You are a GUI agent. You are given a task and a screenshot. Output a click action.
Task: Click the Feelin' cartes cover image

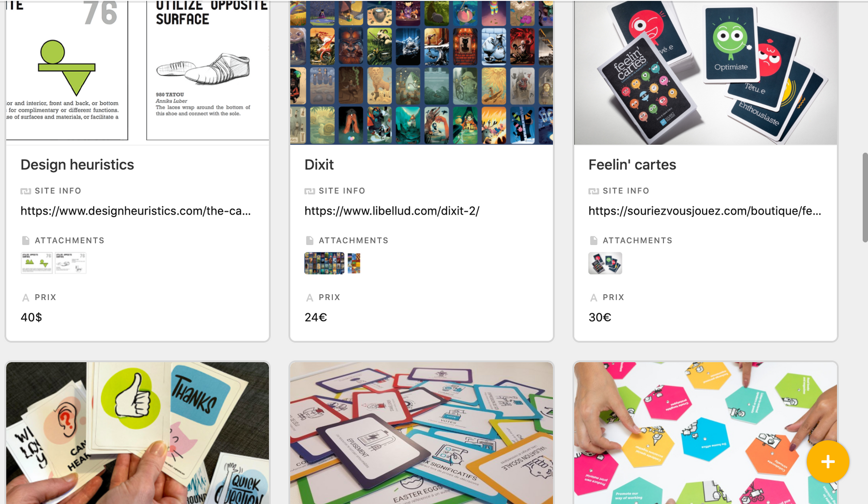click(x=705, y=72)
